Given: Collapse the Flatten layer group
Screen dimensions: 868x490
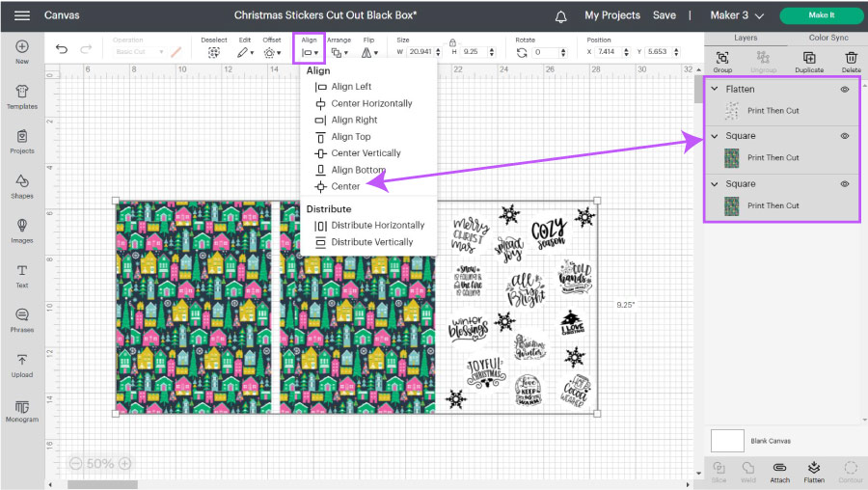Looking at the screenshot, I should pyautogui.click(x=715, y=89).
